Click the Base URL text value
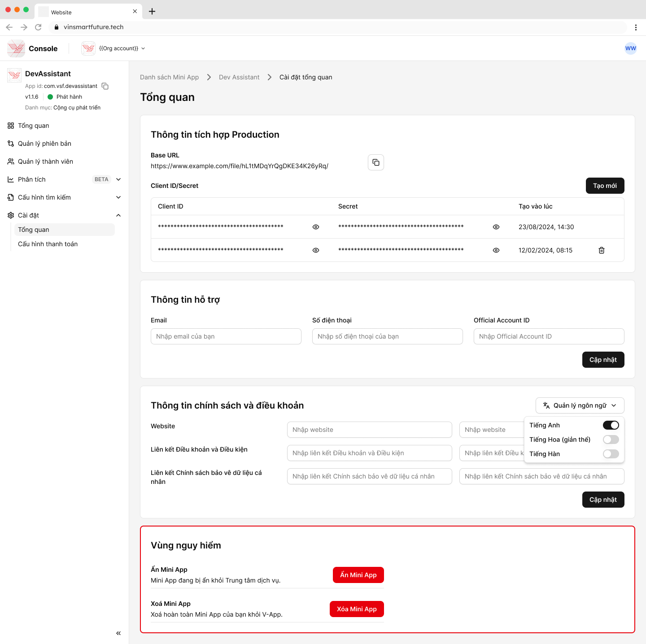This screenshot has height=644, width=646. 240,166
